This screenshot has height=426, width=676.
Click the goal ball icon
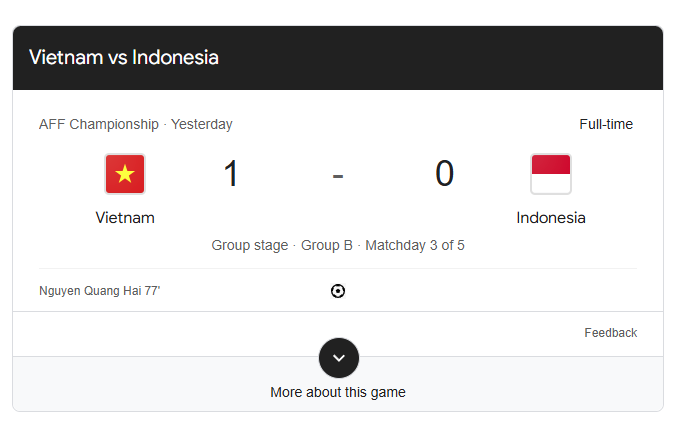tap(338, 291)
